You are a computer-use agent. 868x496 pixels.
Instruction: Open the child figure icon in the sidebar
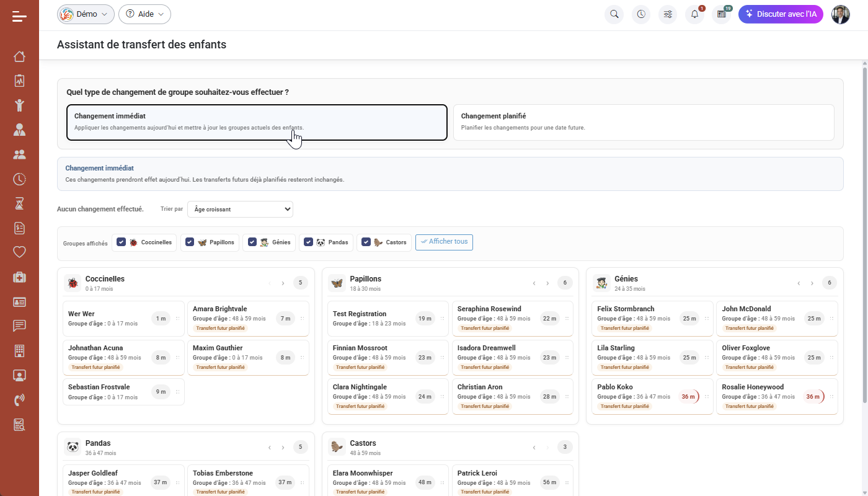(19, 105)
